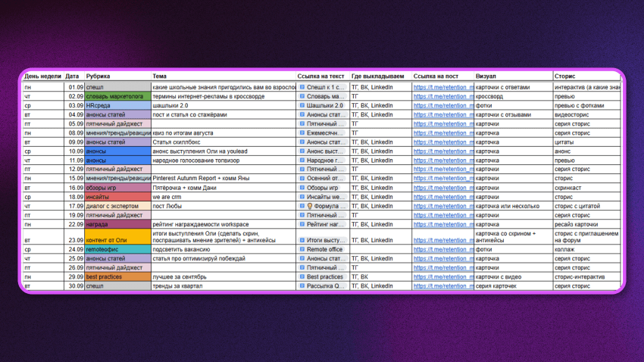Click the 'инсайты' rubric cell
The height and width of the screenshot is (362, 644).
click(118, 197)
